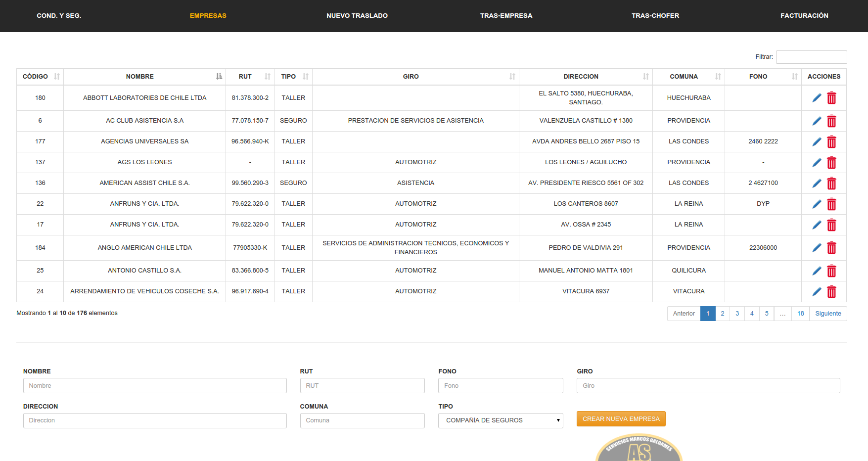Click pencil icon for AGENCIAS UNIVERSALES SA
The image size is (868, 461).
pyautogui.click(x=817, y=142)
